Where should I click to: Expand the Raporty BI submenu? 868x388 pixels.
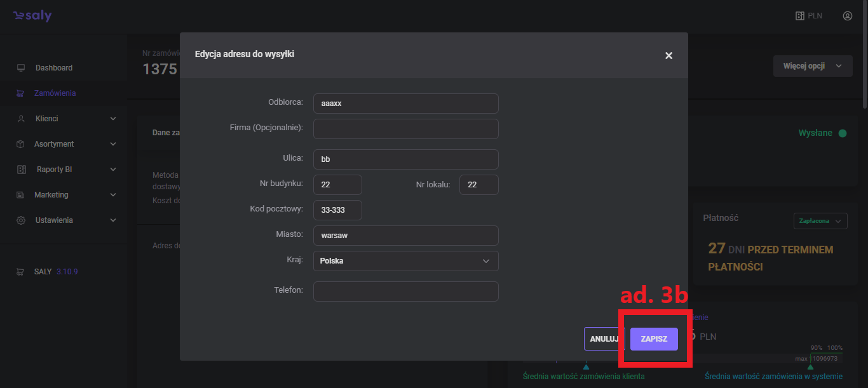click(113, 170)
